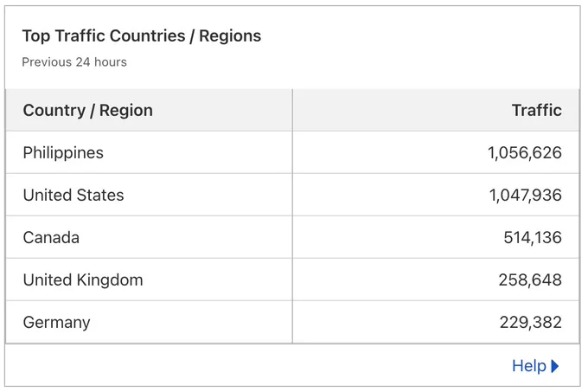The width and height of the screenshot is (588, 392).
Task: Click empty space in the Philippines traffic cell
Action: click(387, 152)
